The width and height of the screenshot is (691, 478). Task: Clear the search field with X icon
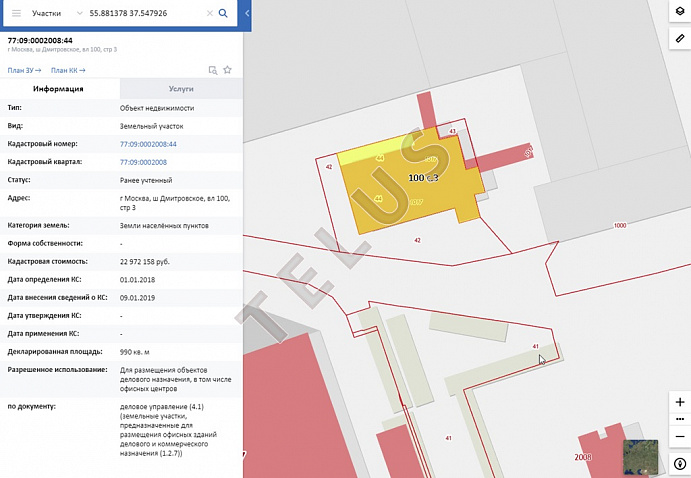click(210, 13)
